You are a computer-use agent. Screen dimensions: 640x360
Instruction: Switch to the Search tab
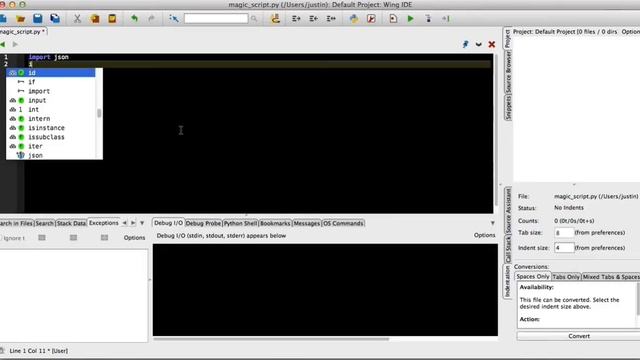click(44, 223)
